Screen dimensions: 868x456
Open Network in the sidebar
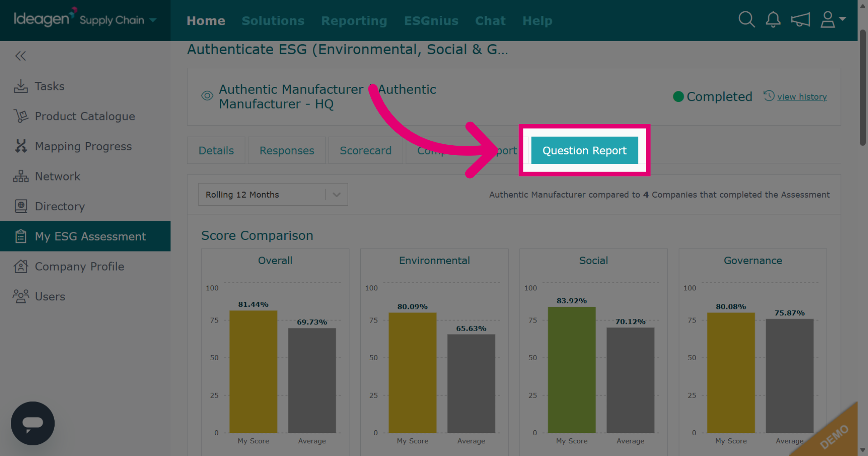point(85,176)
